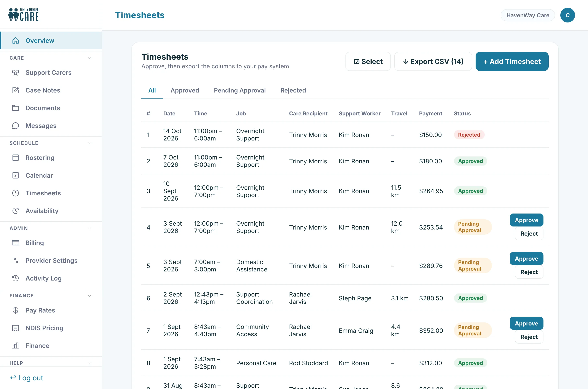Click the Pay Rates dollar icon
588x389 pixels.
(x=16, y=310)
